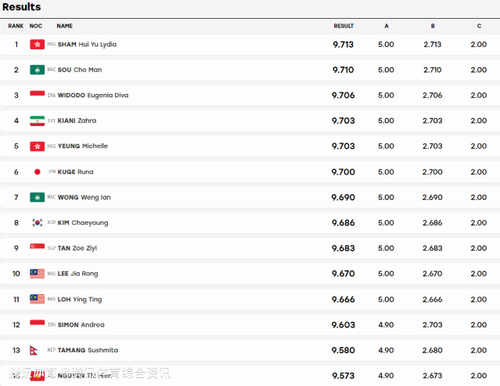The height and width of the screenshot is (386, 500).
Task: Click the Korea flag beside KIM Chaeyoung
Action: (37, 222)
